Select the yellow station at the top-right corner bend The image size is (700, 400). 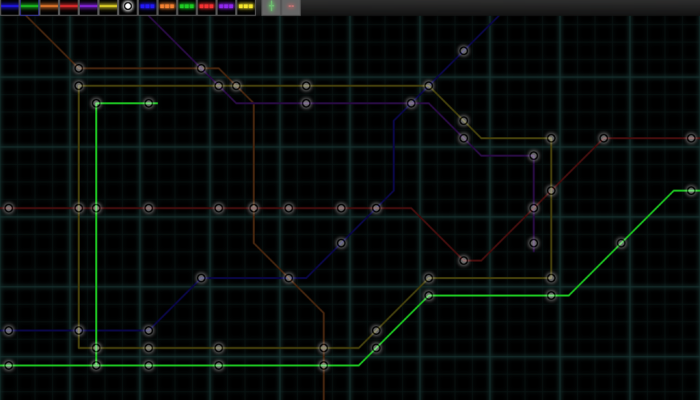[x=551, y=138]
